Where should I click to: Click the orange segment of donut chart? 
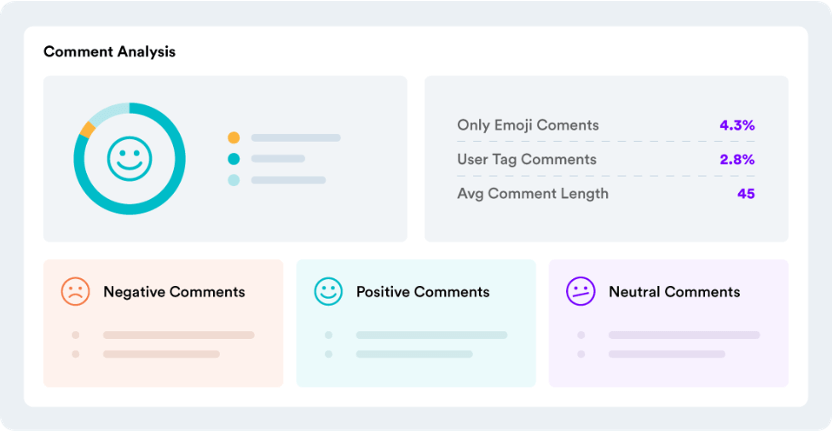87,130
